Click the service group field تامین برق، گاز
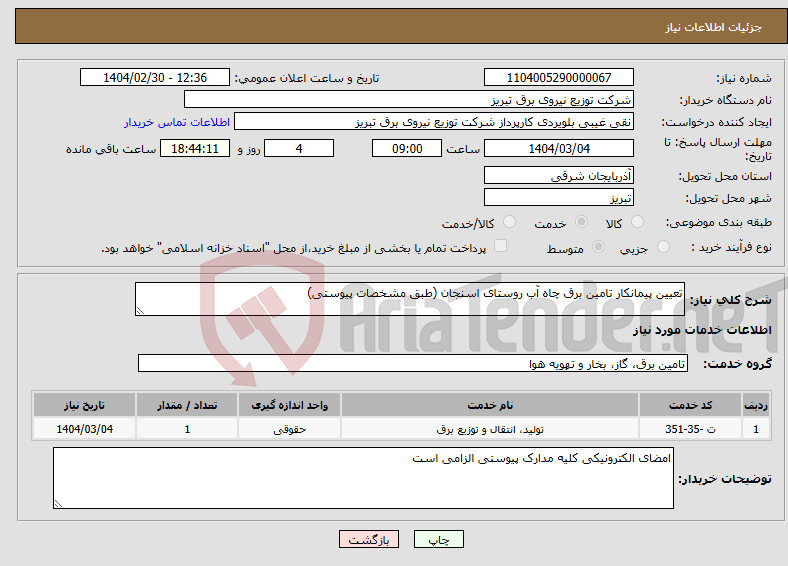Image resolution: width=788 pixels, height=566 pixels. (413, 363)
